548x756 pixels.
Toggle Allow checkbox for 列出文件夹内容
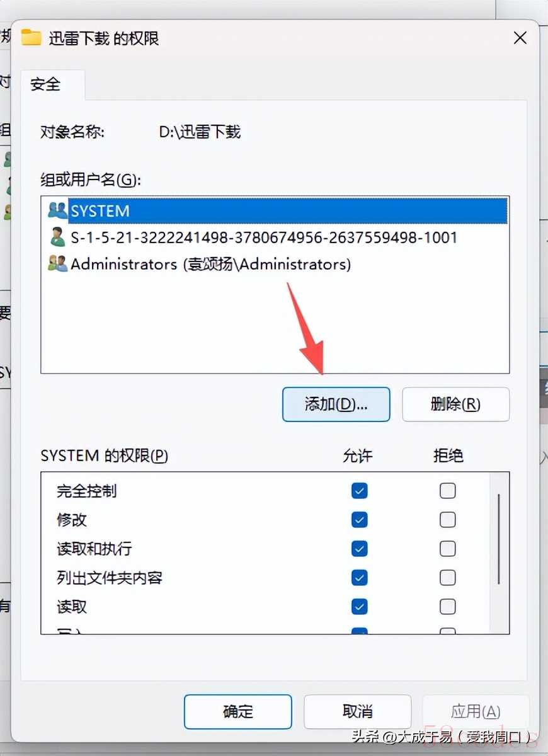(x=360, y=578)
